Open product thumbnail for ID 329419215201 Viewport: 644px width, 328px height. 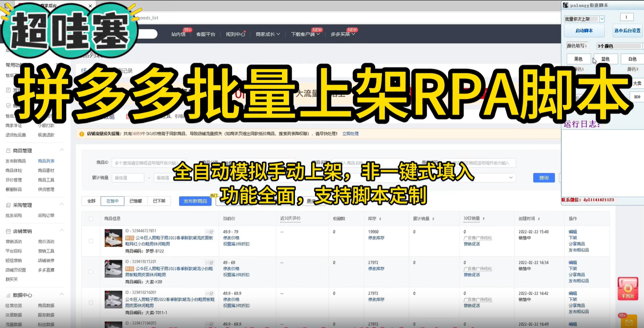click(113, 269)
